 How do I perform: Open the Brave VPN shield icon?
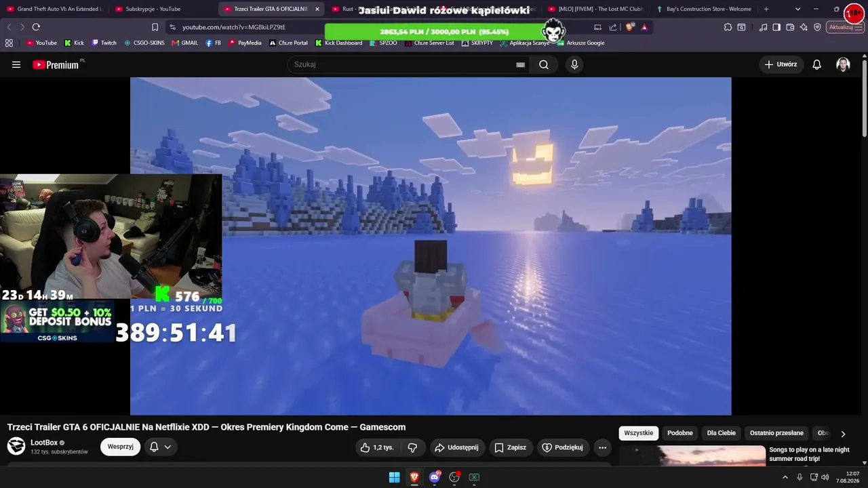(x=817, y=27)
